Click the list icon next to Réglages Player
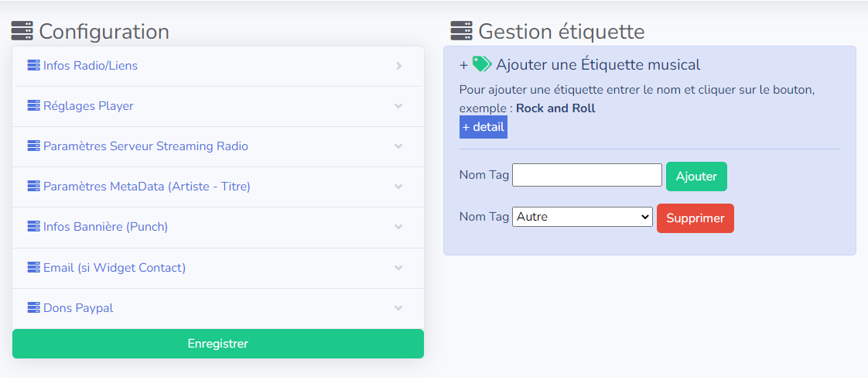This screenshot has height=384, width=868. pos(34,105)
